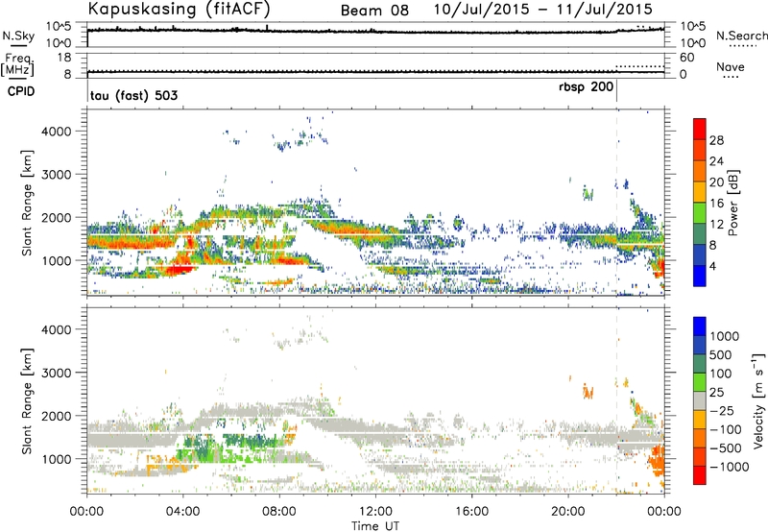Click the 4000 tick label in Power panel
Image resolution: width=768 pixels, height=532 pixels.
coord(57,132)
